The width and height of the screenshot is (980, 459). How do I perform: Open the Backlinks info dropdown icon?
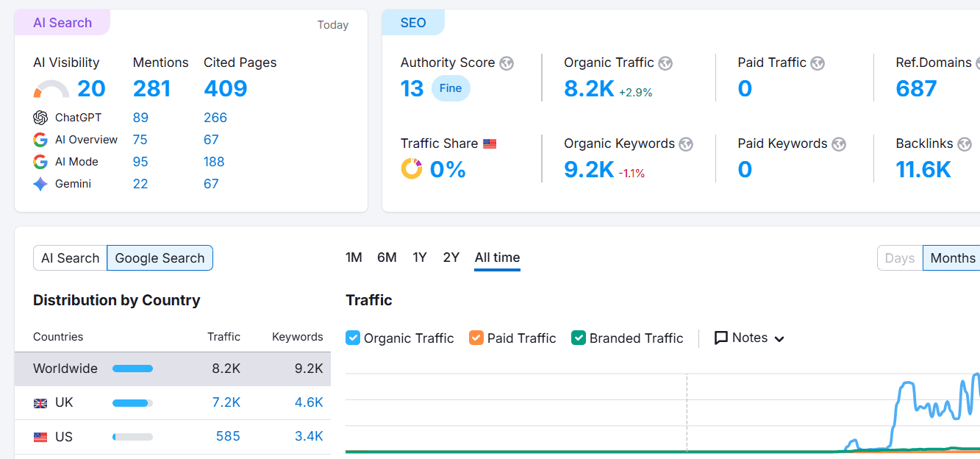965,143
